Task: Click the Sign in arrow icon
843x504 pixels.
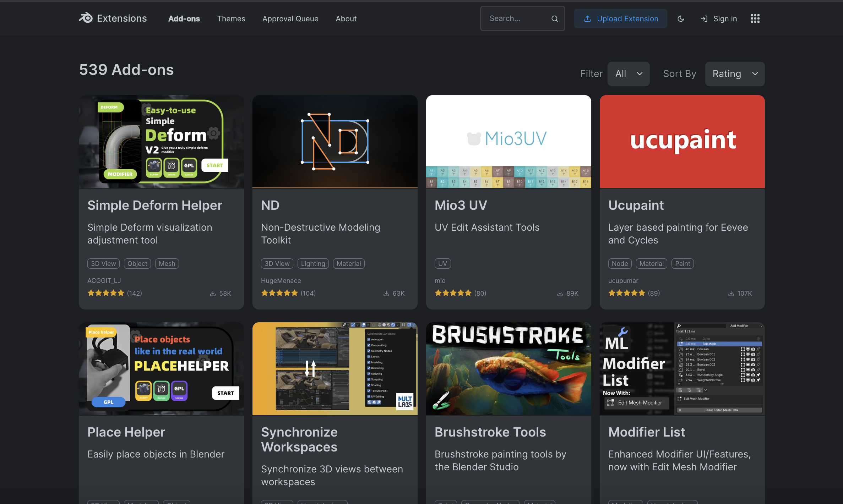Action: click(704, 19)
